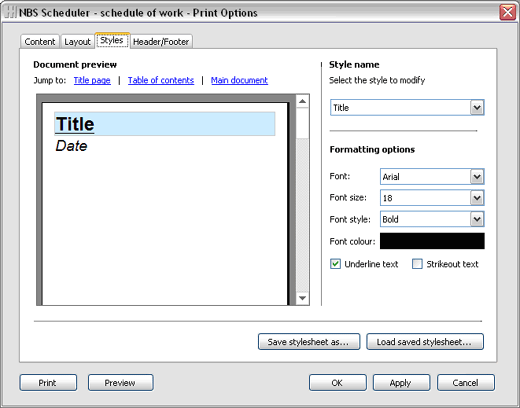This screenshot has width=520, height=408.
Task: Select the Styles tab
Action: pyautogui.click(x=112, y=40)
